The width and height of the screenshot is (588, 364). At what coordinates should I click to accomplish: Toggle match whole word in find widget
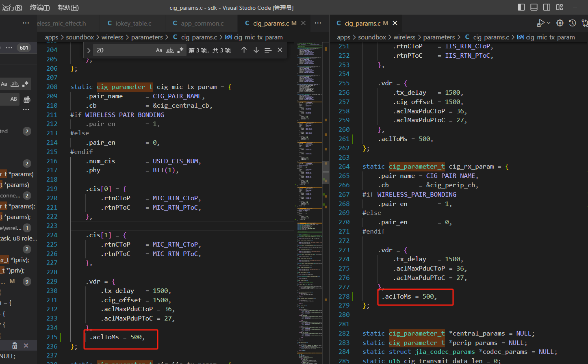click(170, 50)
